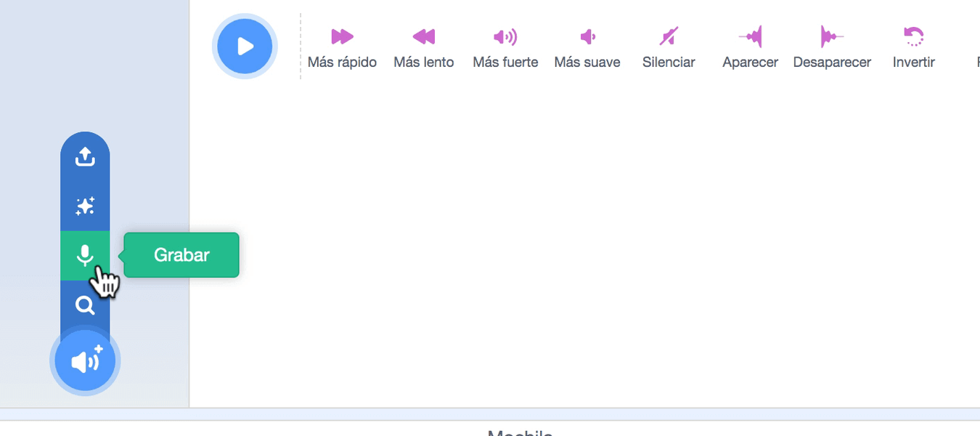This screenshot has width=980, height=436.
Task: Click the Más rápido double-arrow icon
Action: click(x=342, y=36)
